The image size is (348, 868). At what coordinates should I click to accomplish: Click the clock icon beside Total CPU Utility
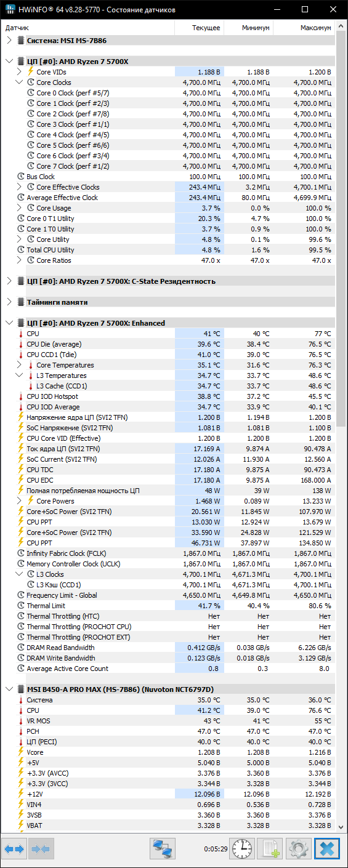click(21, 250)
